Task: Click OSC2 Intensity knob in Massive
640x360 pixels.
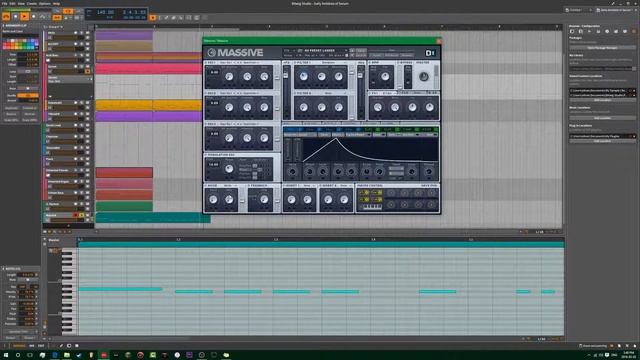Action: pos(247,107)
